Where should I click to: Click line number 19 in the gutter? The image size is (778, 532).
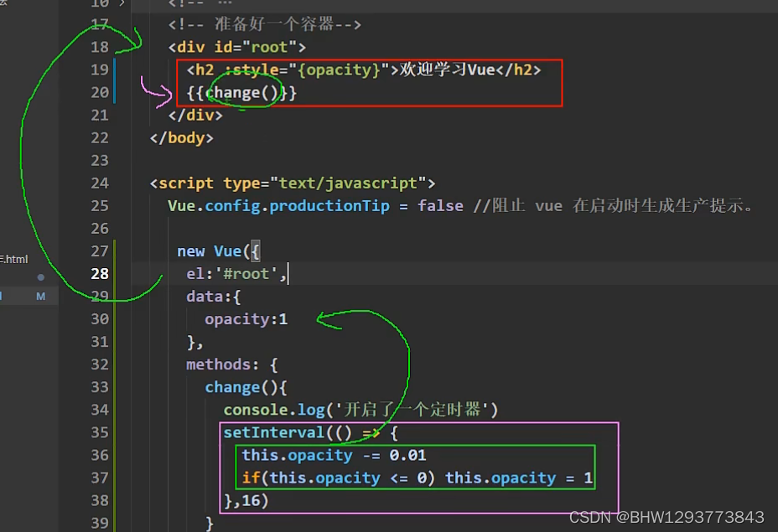(x=100, y=70)
